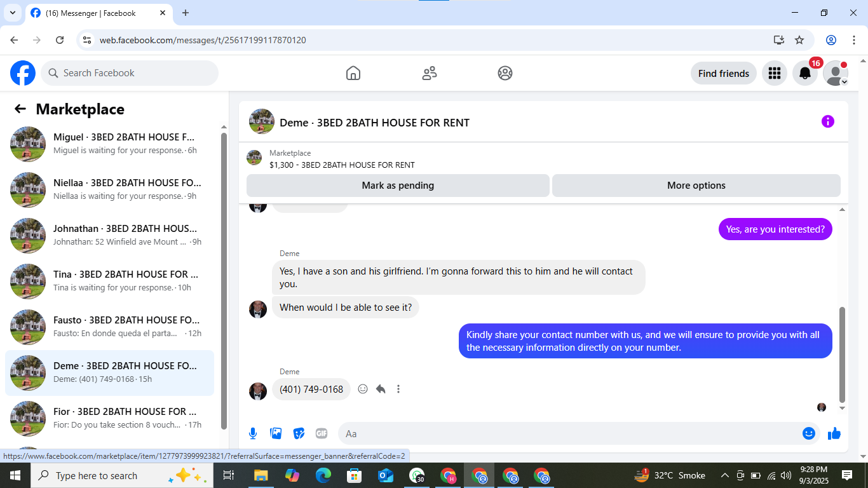The image size is (868, 488).
Task: Open the Friends icon in top navigation
Action: click(x=430, y=73)
